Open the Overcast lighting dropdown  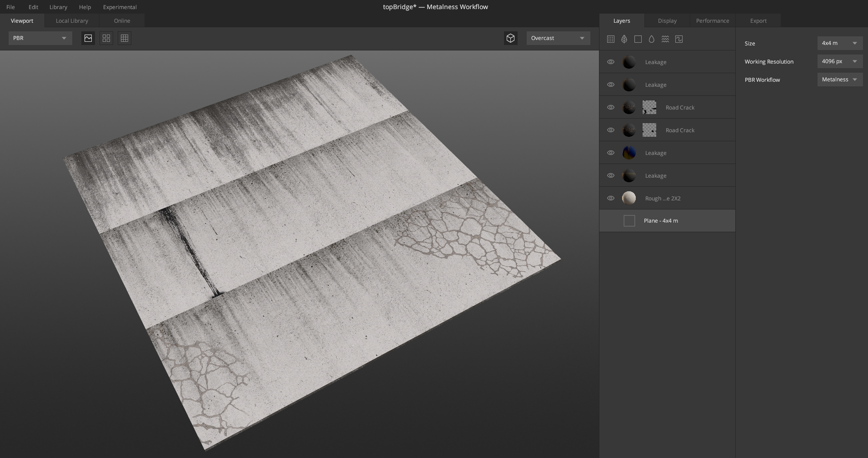[558, 38]
